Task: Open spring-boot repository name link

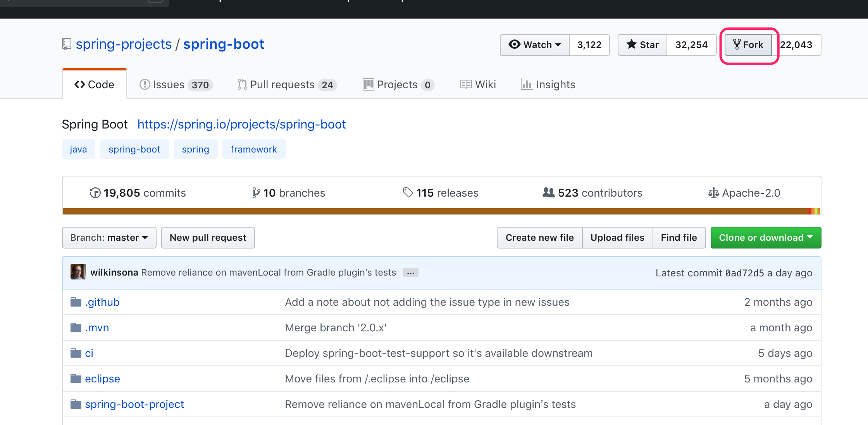Action: pyautogui.click(x=224, y=44)
